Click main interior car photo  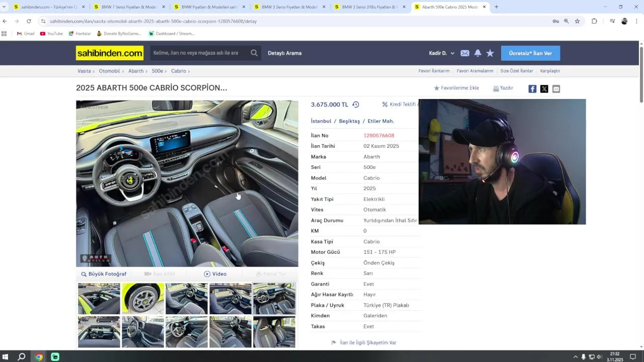click(187, 184)
